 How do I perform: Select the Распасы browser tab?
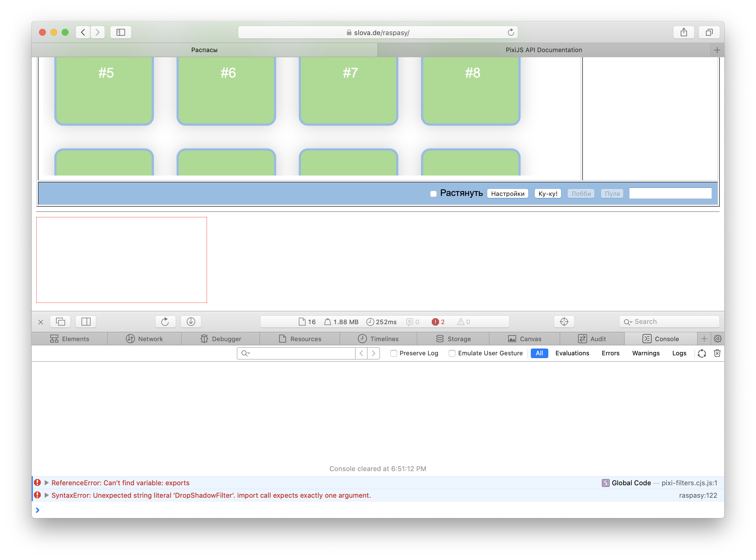(x=204, y=50)
